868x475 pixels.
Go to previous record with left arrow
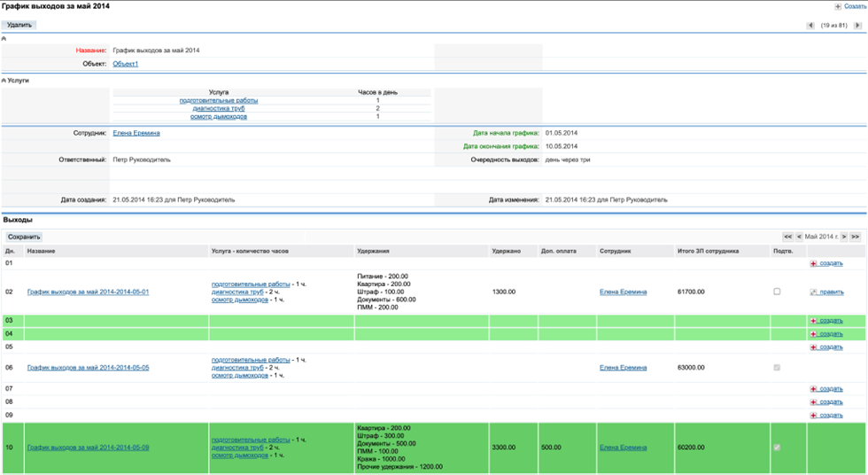click(x=810, y=26)
